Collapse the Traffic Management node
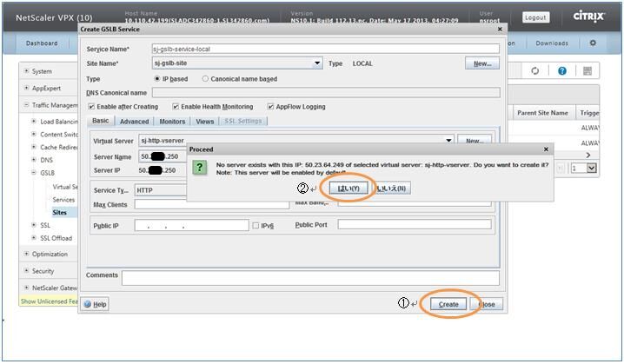Viewport: 624px width, 364px height. pos(26,105)
